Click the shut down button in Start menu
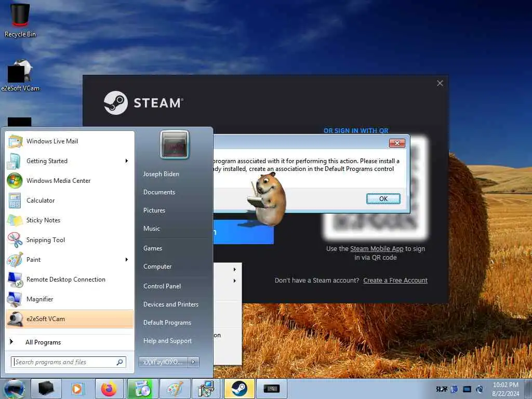532x399 pixels. coord(163,362)
